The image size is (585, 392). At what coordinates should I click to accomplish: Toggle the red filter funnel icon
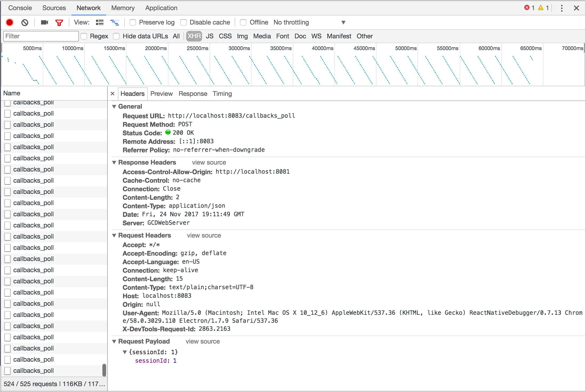coord(59,23)
